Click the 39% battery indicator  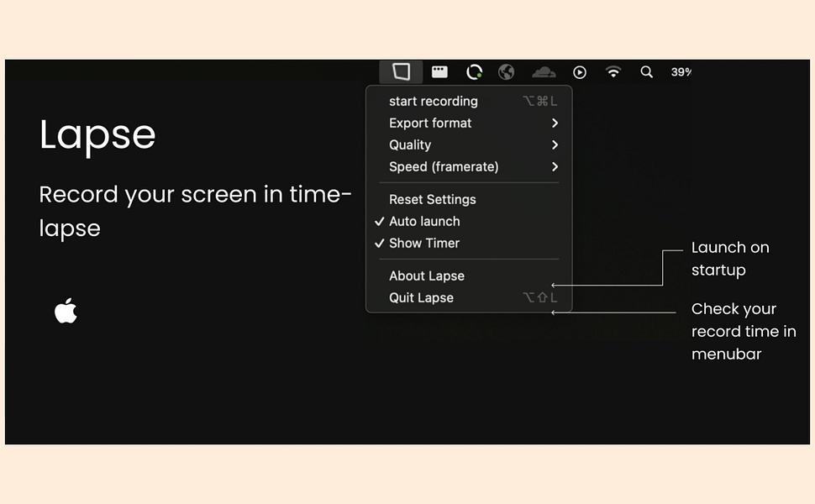(681, 71)
